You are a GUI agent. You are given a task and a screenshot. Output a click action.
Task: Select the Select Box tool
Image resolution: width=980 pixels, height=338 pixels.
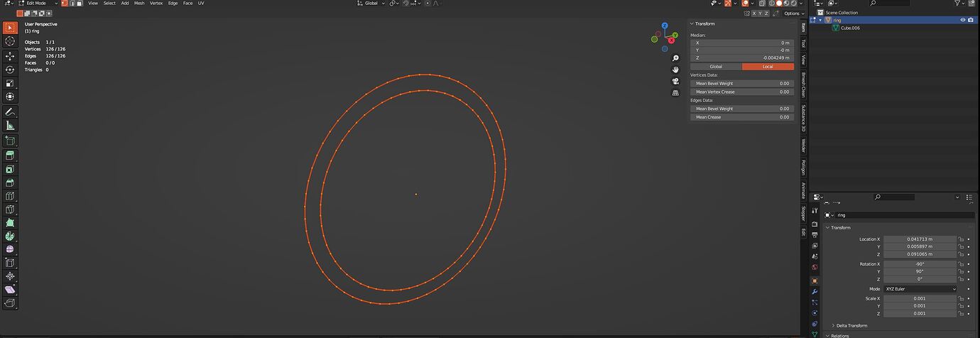(x=10, y=28)
